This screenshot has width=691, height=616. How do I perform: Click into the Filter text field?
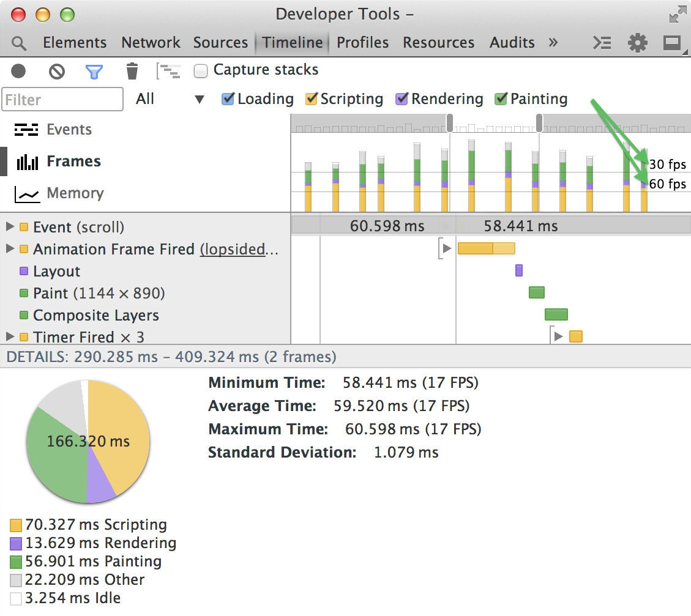click(x=62, y=100)
